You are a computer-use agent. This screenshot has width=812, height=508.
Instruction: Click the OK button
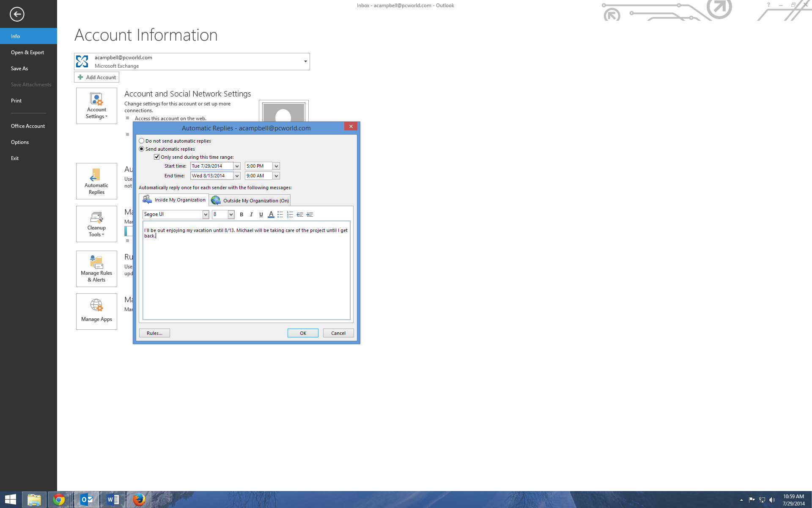pos(303,332)
